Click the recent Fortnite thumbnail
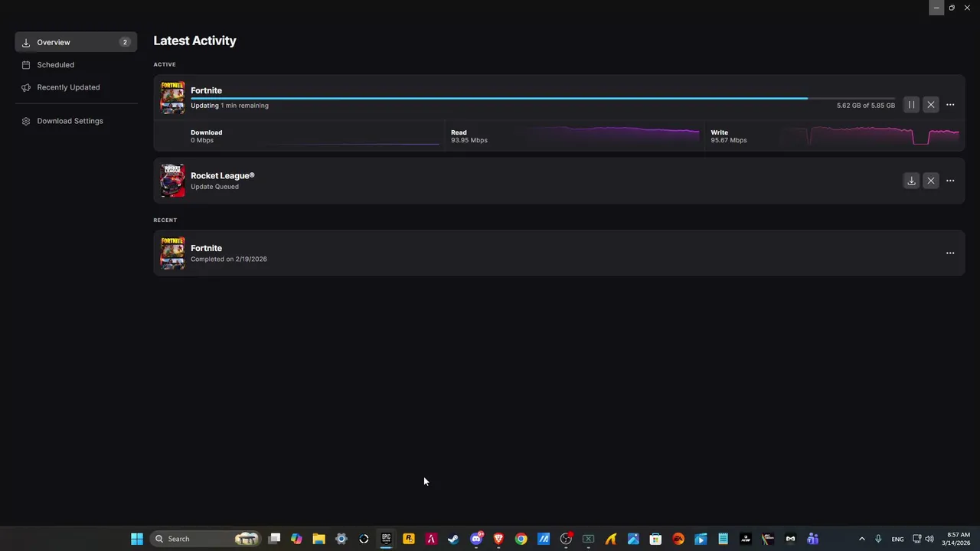 pyautogui.click(x=172, y=253)
